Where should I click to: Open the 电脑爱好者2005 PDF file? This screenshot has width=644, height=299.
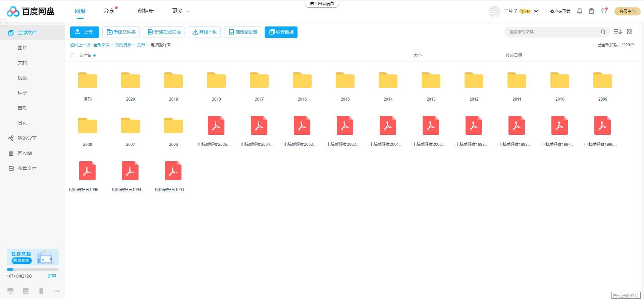pyautogui.click(x=216, y=126)
